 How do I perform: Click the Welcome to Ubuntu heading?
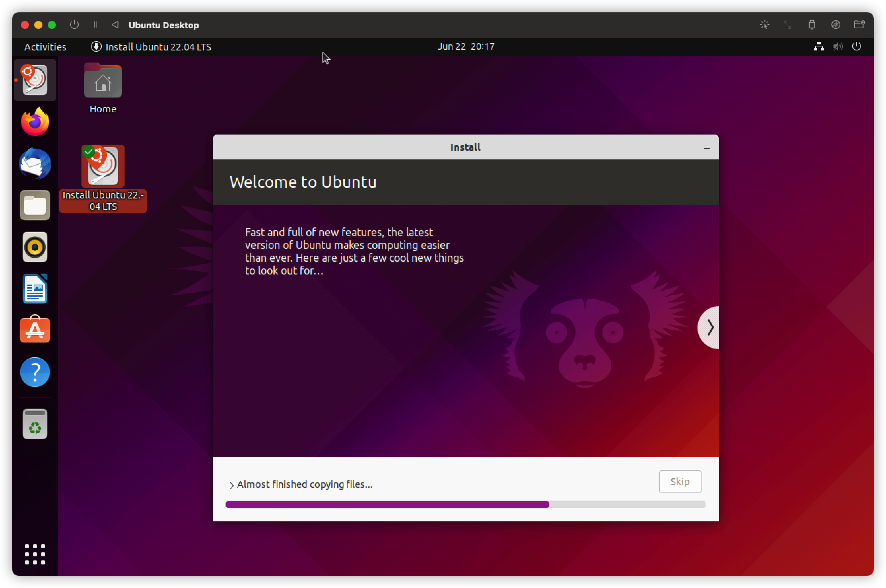pyautogui.click(x=303, y=182)
